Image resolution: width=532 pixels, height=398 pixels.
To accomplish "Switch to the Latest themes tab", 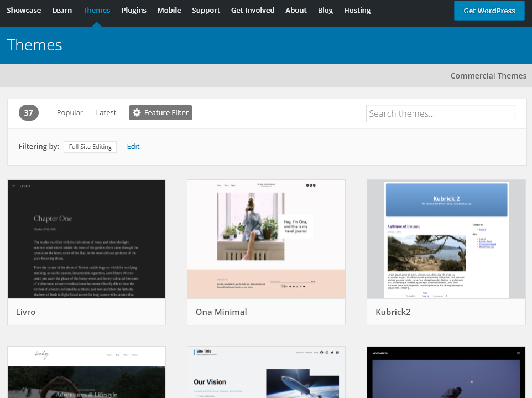I will 106,112.
